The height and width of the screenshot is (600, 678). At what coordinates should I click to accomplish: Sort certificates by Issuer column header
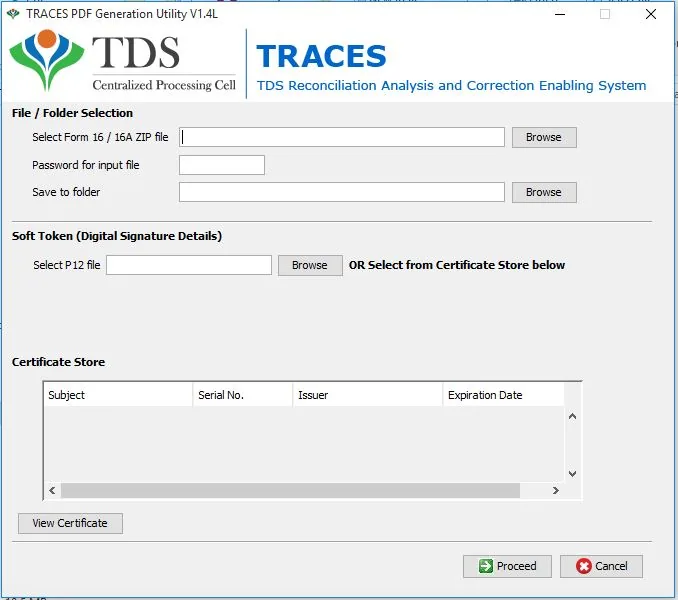pos(368,395)
